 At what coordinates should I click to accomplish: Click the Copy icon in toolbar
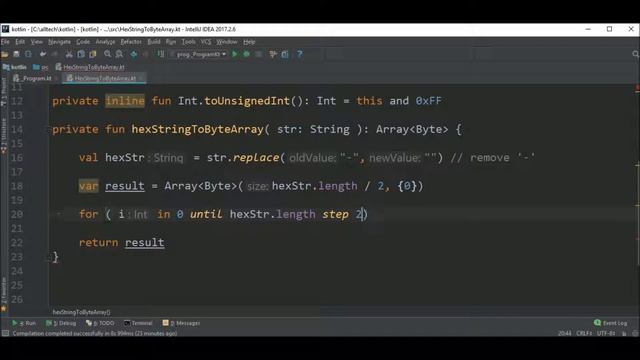(81, 54)
